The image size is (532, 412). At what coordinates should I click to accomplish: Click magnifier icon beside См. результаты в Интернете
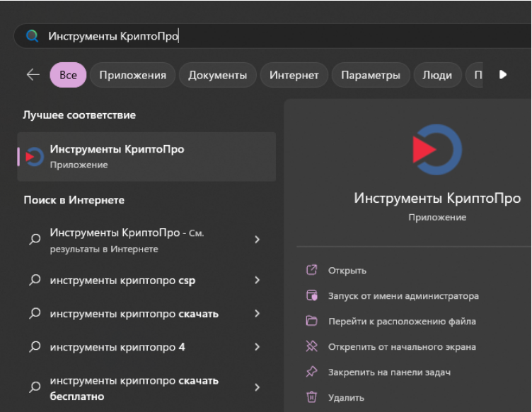35,239
